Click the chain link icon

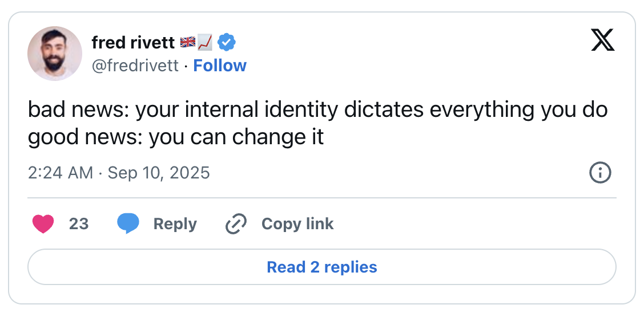tap(235, 224)
